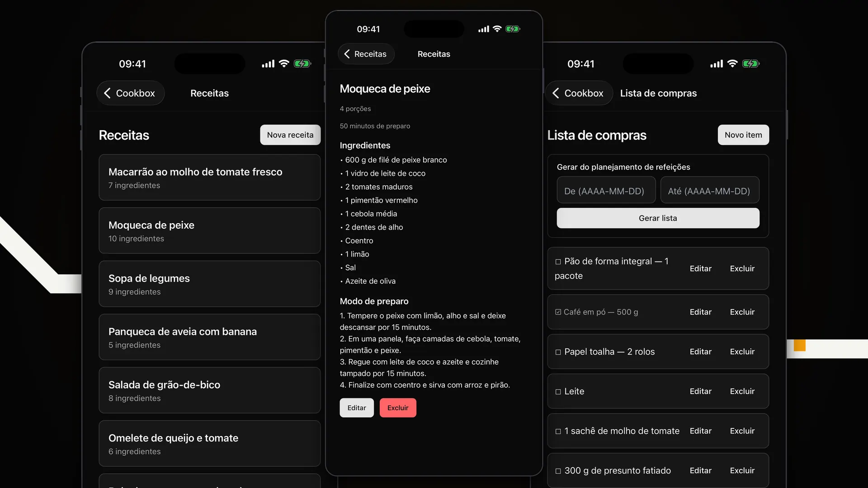
Task: Click the Gerar lista button
Action: point(658,218)
